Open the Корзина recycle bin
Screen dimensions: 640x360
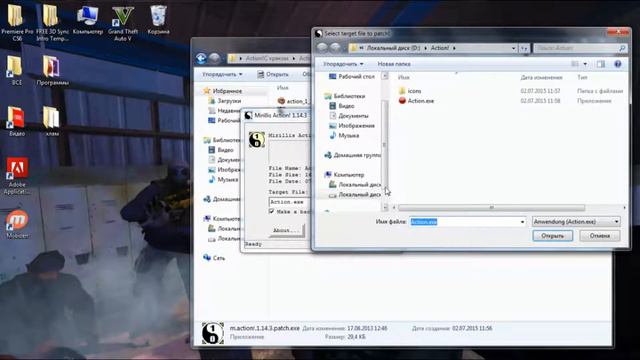pos(158,20)
